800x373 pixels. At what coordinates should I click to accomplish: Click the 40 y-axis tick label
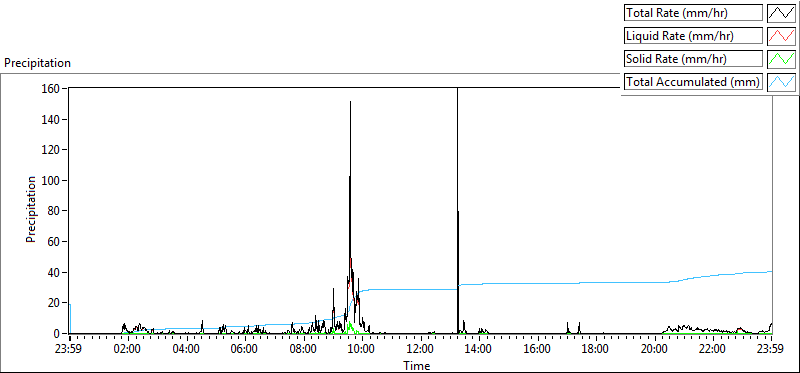(x=55, y=272)
